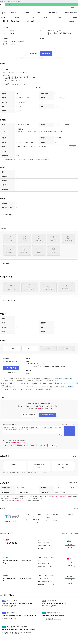The width and height of the screenshot is (78, 644).
Task: Open the 직업 능력 개발 menu
Action: 53,12
